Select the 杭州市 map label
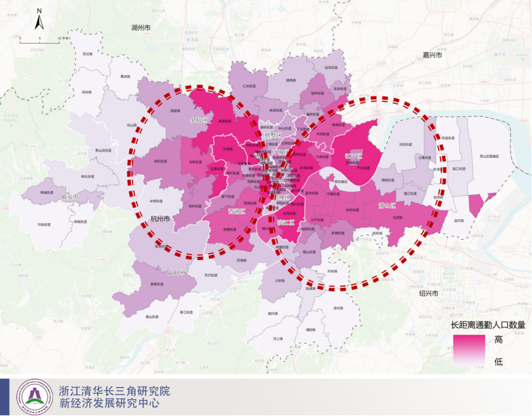The image size is (532, 419). tap(160, 219)
